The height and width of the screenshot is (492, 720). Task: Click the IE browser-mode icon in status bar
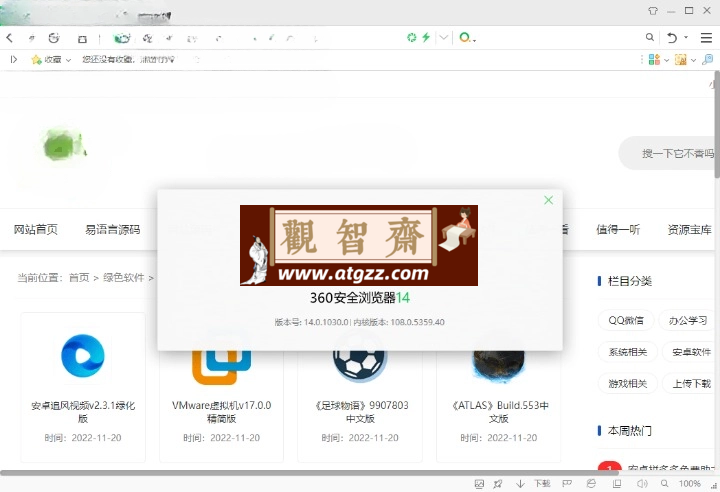coord(591,484)
